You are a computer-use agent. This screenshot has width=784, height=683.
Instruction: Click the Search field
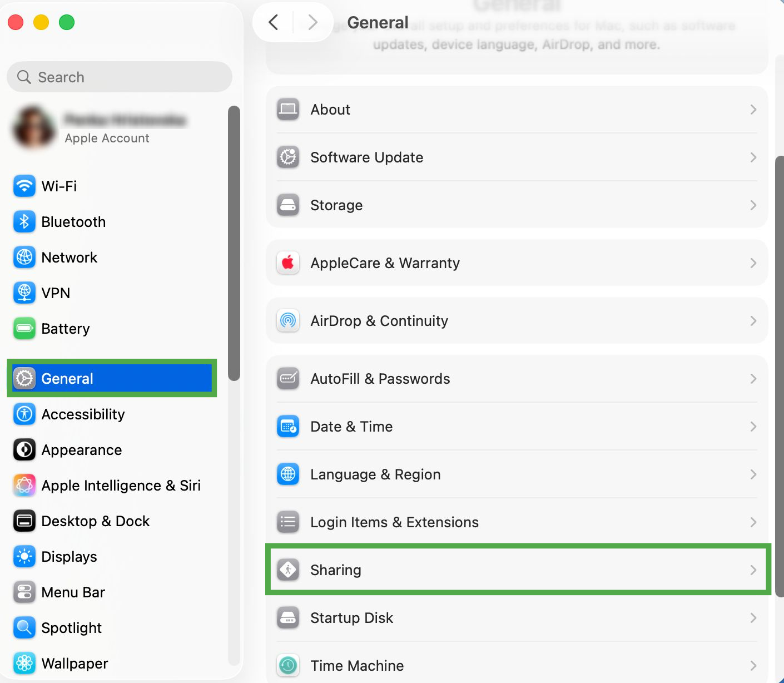pos(120,77)
